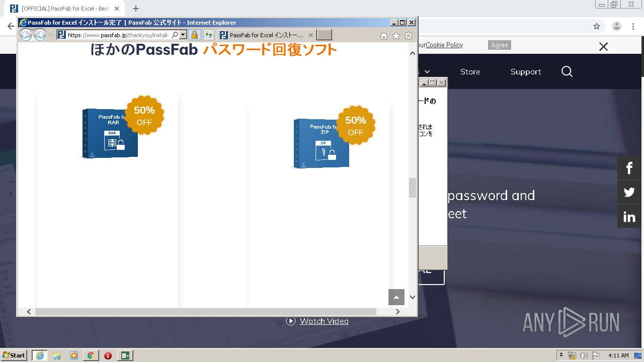Open the Action Center flag icon
The image size is (644, 362).
(596, 355)
